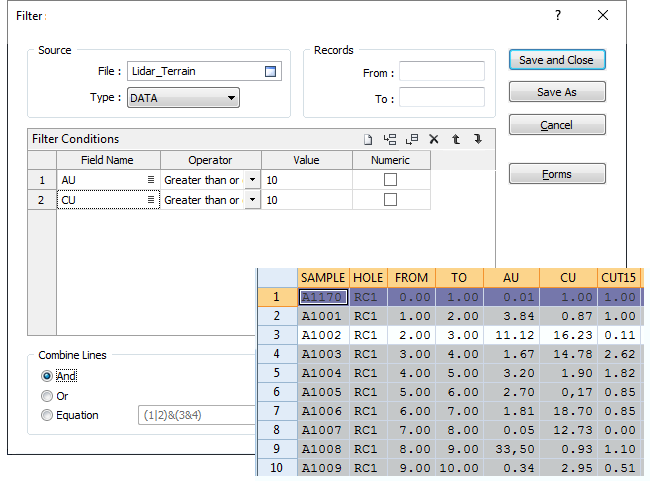
Task: Click the insert row above icon
Action: 390,140
